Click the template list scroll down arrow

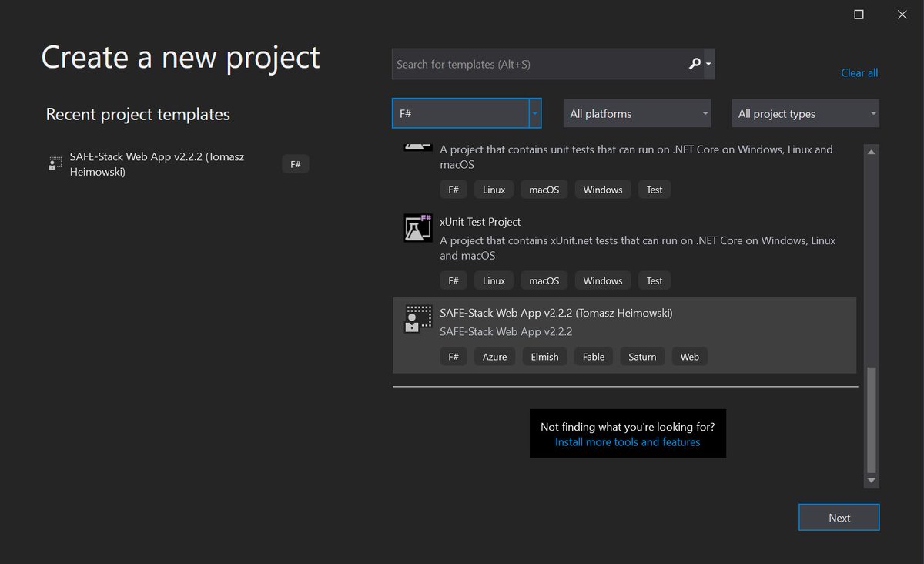coord(871,481)
